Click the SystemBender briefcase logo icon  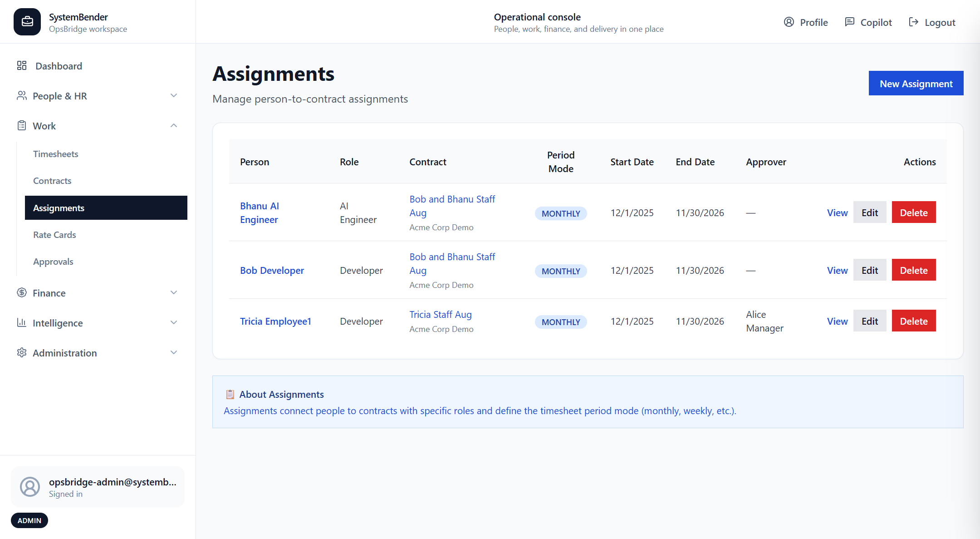coord(27,22)
